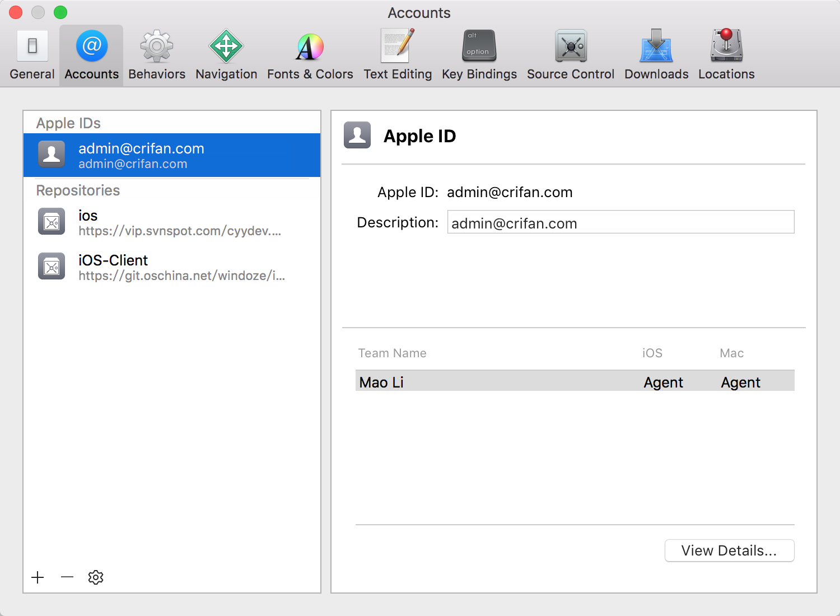Click the admin@crifan.com account avatar icon

pyautogui.click(x=52, y=155)
